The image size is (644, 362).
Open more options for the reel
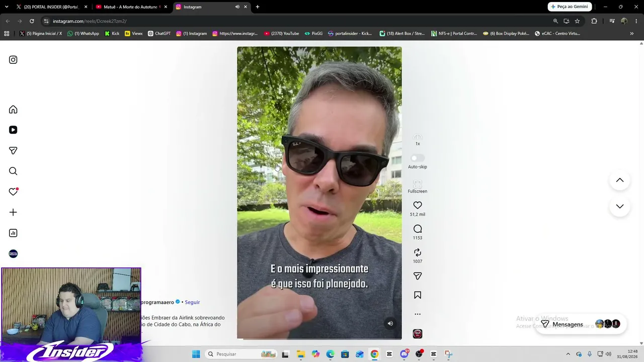point(418,314)
